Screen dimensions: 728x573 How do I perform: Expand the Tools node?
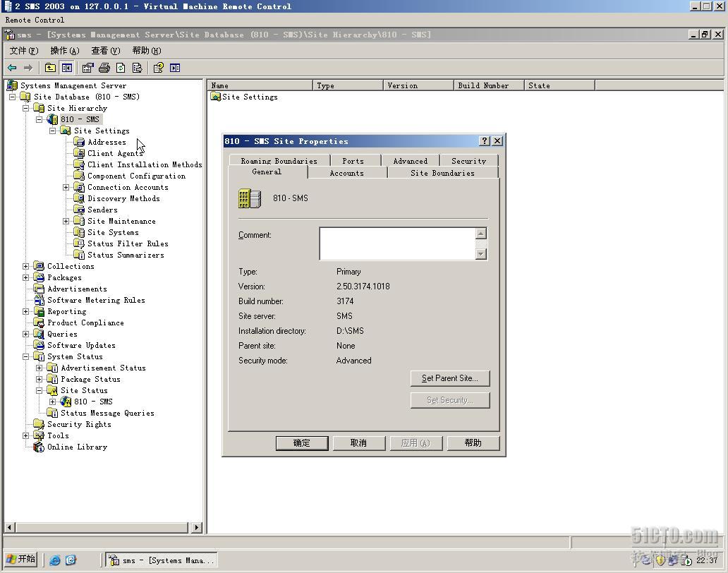pyautogui.click(x=26, y=435)
